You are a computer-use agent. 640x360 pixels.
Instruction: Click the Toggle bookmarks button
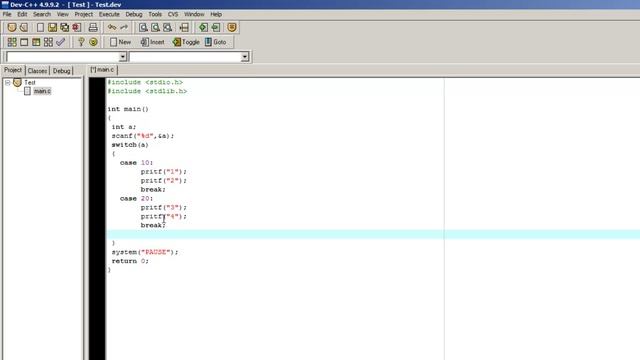(186, 42)
